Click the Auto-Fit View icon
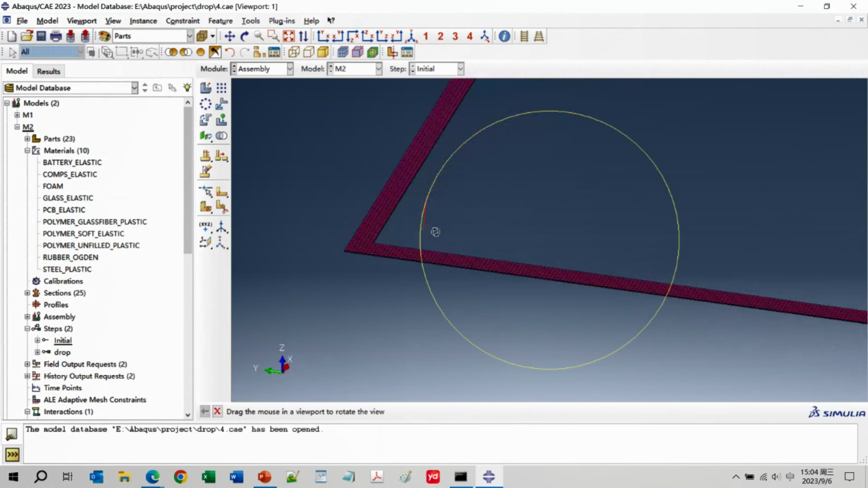Screen dimensions: 868x488 (288, 36)
